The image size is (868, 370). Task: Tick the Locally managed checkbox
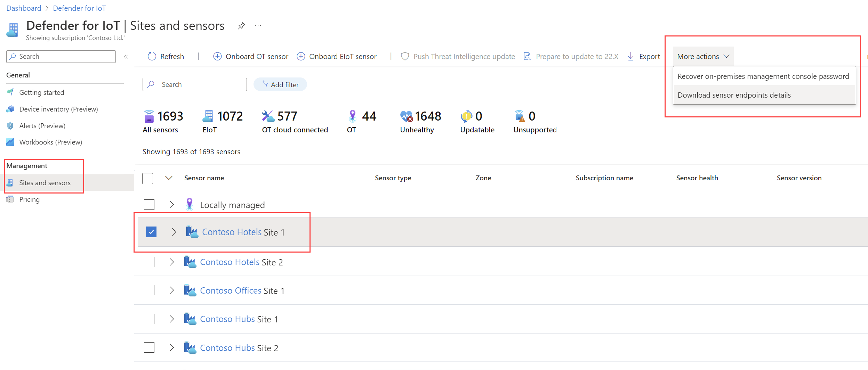[149, 205]
